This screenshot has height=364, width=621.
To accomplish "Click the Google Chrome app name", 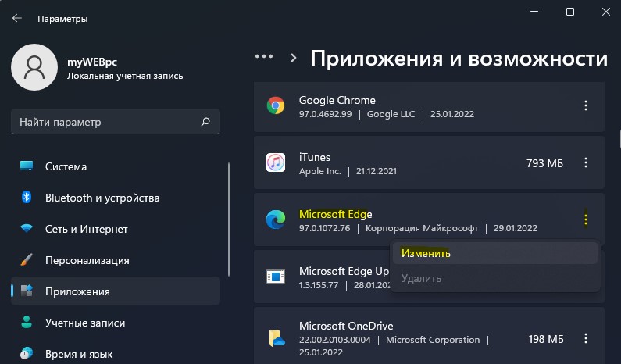I will (x=337, y=100).
